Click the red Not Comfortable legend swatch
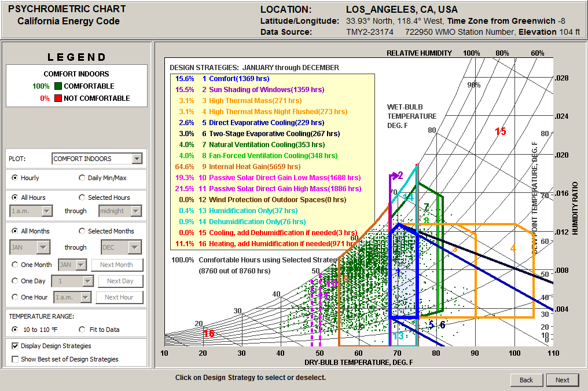Image resolution: width=588 pixels, height=391 pixels. click(58, 98)
